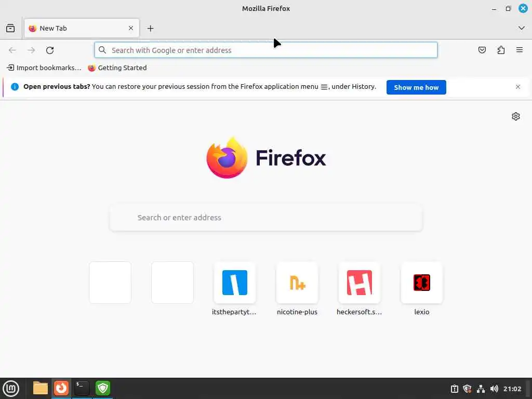
Task: Go forward with the forward arrow
Action: [31, 50]
